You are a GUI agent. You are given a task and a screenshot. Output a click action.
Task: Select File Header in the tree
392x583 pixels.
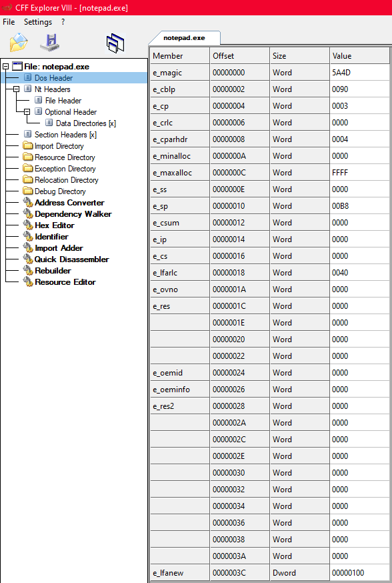pos(63,100)
